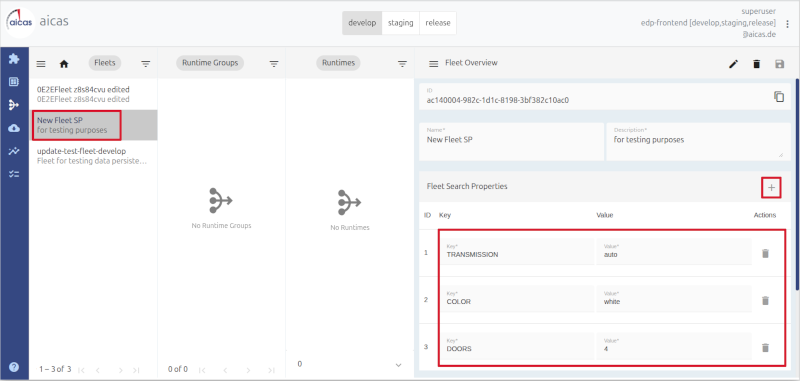800x381 pixels.
Task: Edit the DOORS key field
Action: pyautogui.click(x=517, y=346)
